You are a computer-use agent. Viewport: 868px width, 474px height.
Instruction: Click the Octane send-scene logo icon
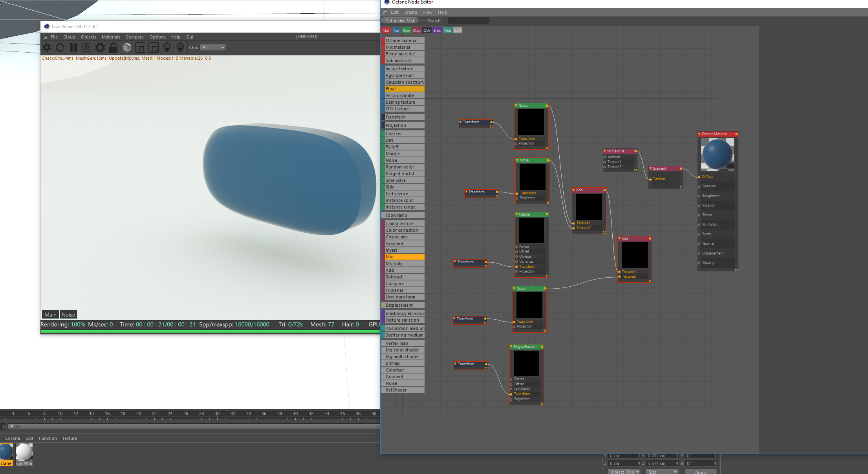click(x=47, y=48)
